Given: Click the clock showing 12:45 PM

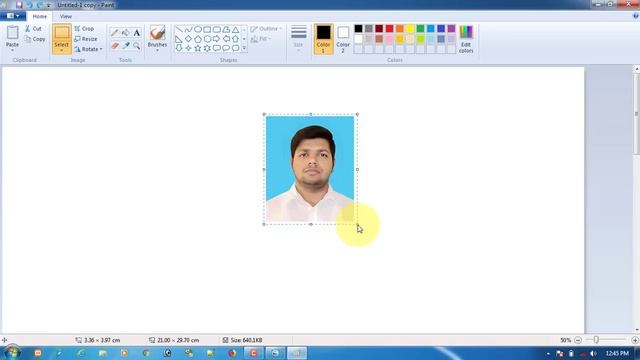Looking at the screenshot, I should (x=618, y=353).
